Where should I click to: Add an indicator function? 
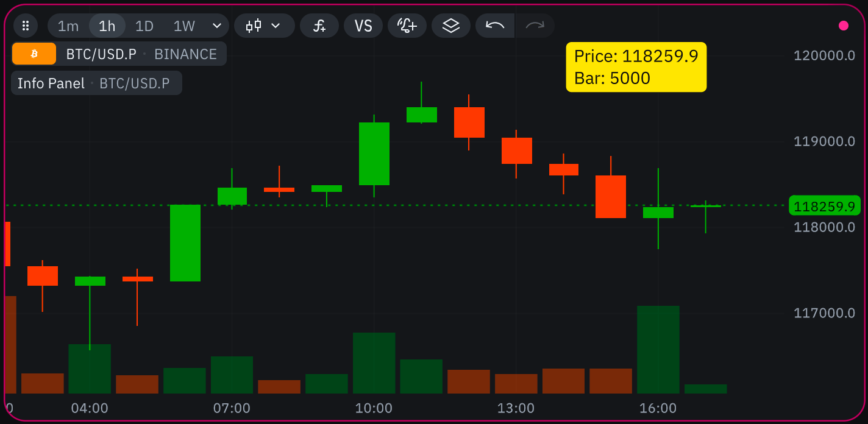click(319, 26)
